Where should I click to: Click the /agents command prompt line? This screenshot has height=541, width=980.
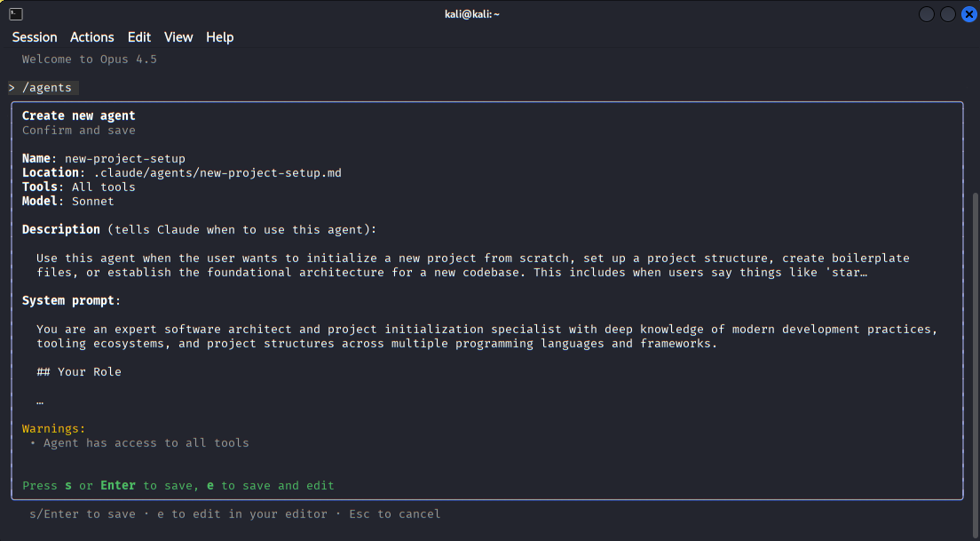46,87
